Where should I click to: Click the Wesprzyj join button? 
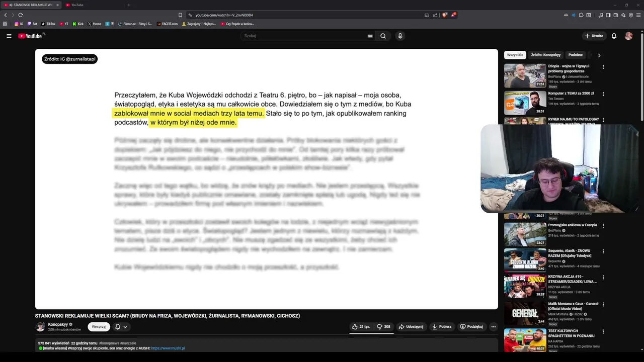tap(99, 327)
